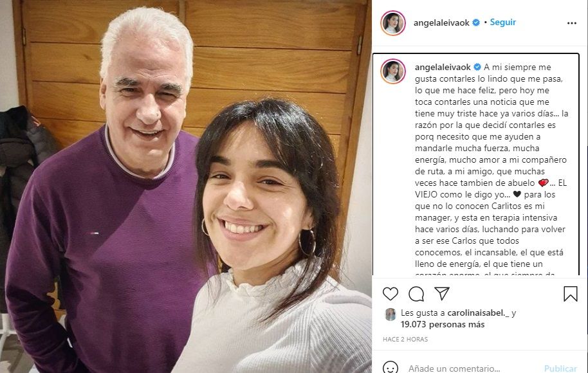This screenshot has width=588, height=373.
Task: Open angelaleivaok profile picture in header
Action: tap(393, 23)
